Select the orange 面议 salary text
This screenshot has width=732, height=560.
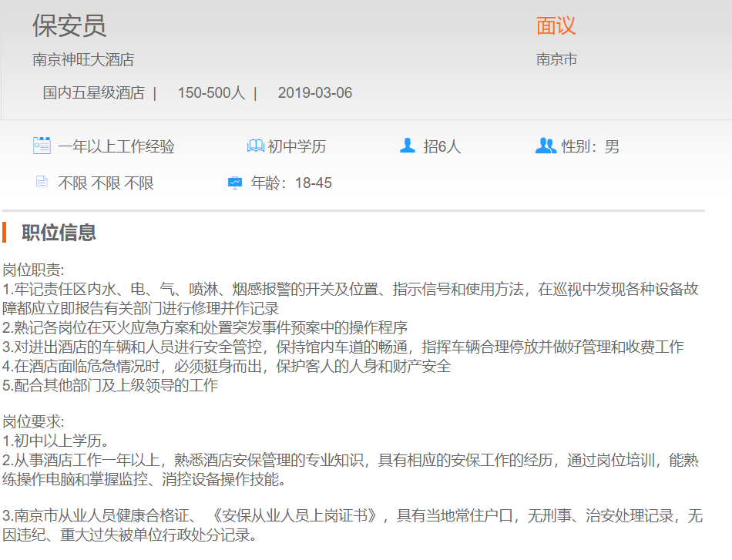tap(556, 25)
